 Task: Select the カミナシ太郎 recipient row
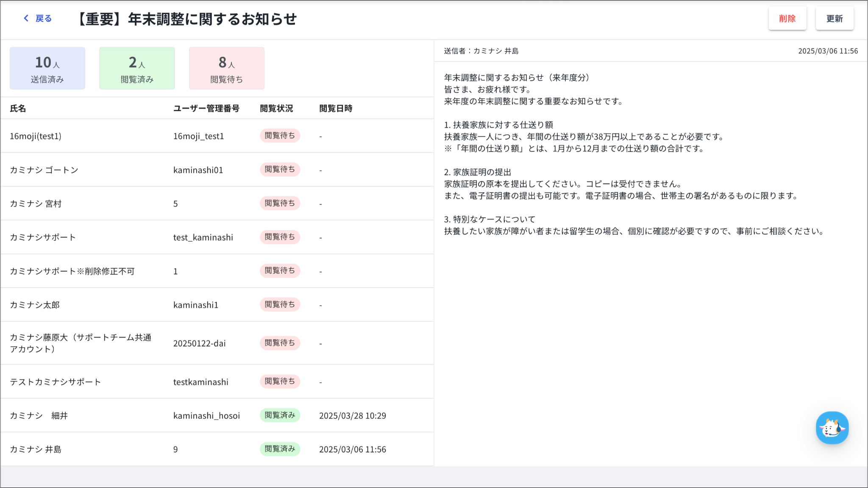(35, 305)
